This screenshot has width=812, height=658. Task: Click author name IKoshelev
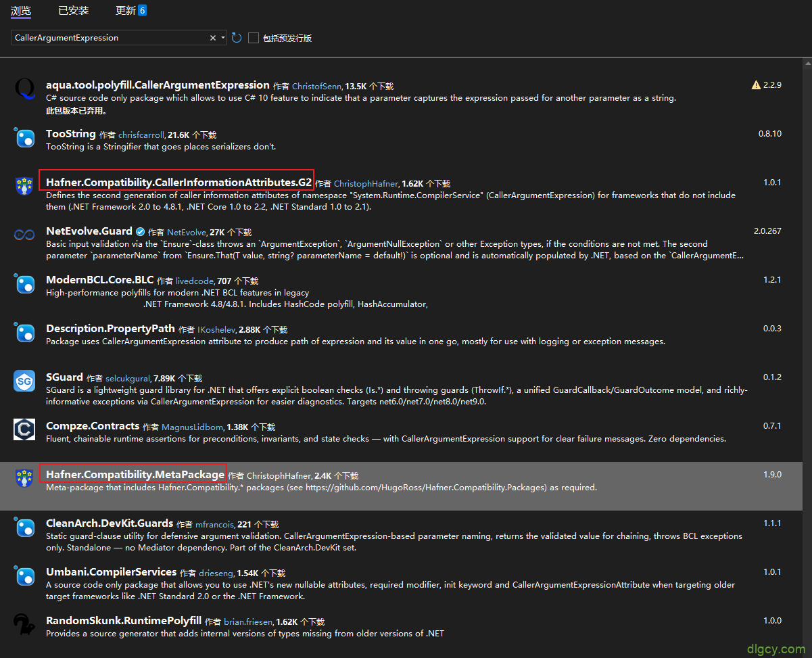click(216, 330)
